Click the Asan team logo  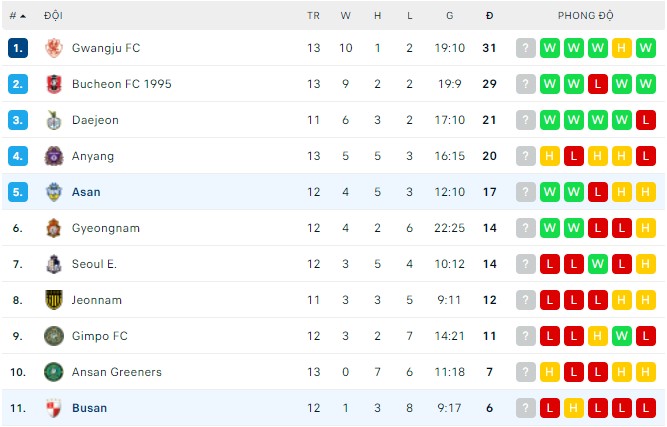[54, 192]
